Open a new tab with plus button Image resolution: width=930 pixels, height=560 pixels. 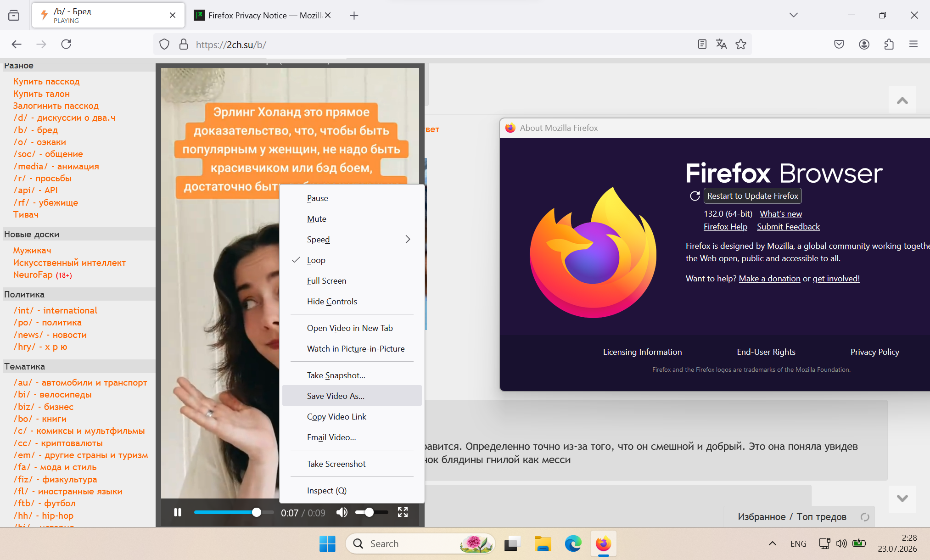[354, 16]
